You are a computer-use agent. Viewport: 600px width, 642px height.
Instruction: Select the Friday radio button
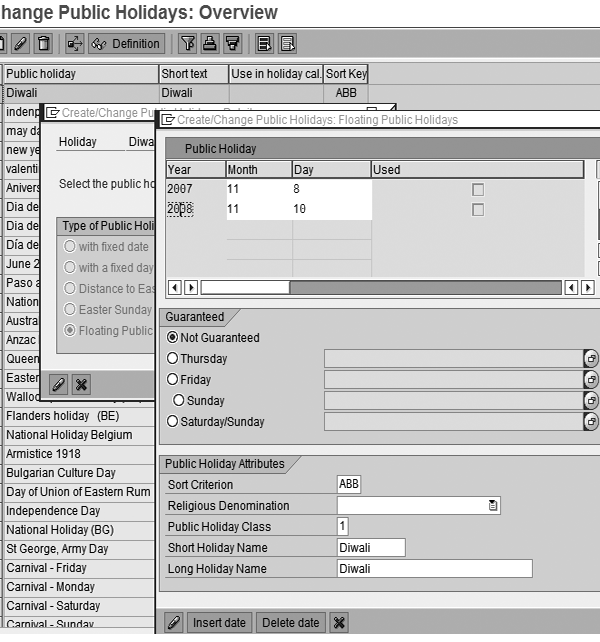(x=173, y=380)
